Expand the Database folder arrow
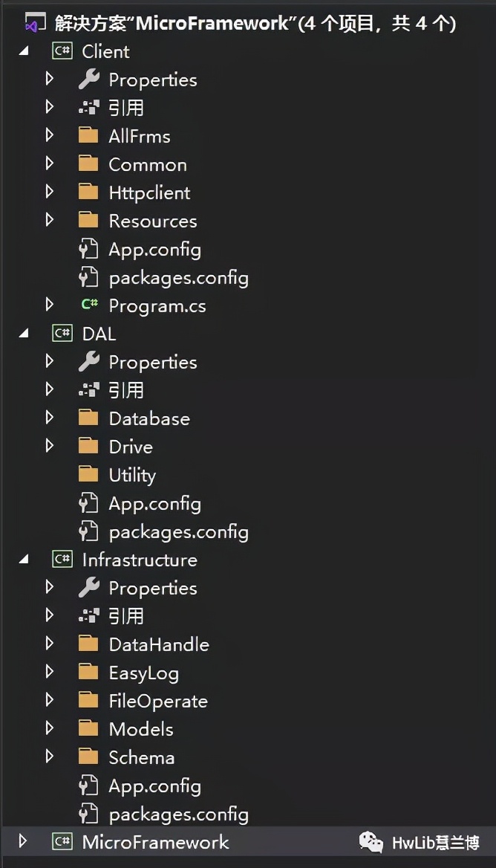This screenshot has height=868, width=496. (x=49, y=418)
